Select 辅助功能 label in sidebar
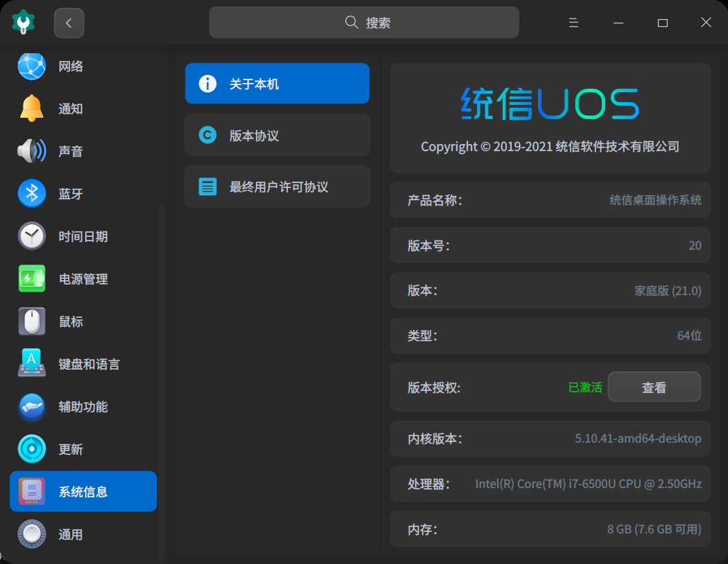Screen dimensions: 728x564 click(83, 407)
